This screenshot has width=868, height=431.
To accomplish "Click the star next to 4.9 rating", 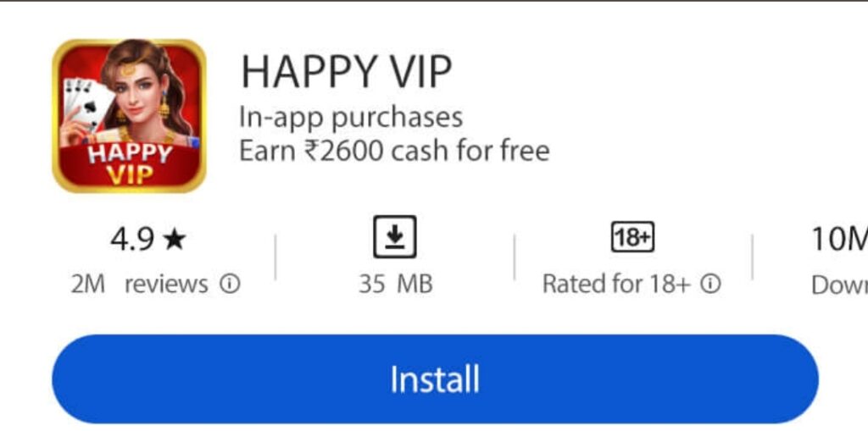I will 175,240.
